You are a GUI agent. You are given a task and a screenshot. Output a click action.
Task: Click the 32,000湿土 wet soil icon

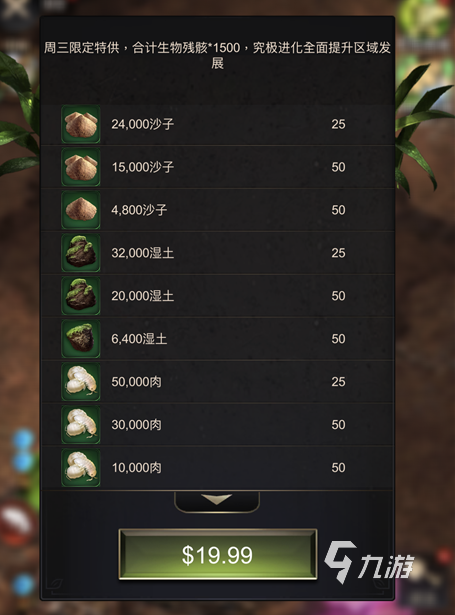point(81,253)
